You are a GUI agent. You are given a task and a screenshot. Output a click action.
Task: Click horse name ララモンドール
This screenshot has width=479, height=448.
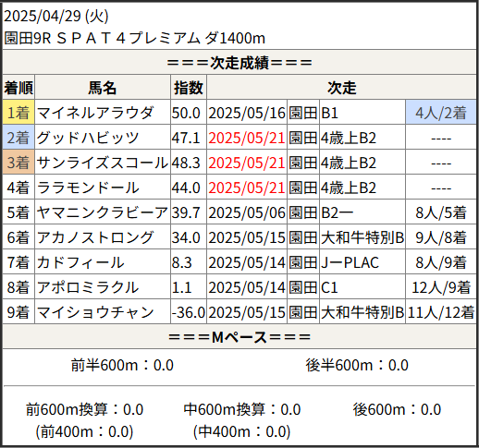pos(88,188)
